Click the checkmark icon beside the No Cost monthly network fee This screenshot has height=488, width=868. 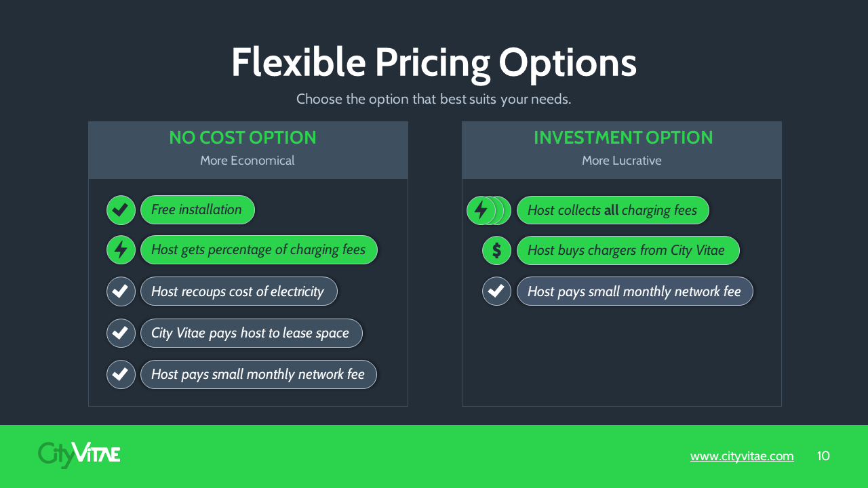[x=121, y=374]
